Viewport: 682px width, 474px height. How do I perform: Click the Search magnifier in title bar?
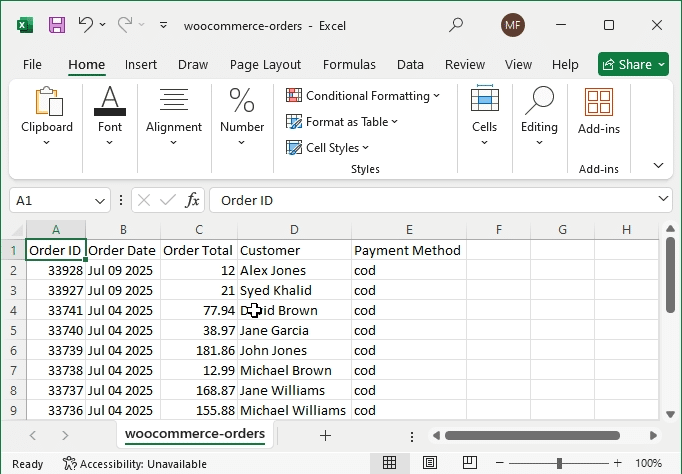tap(456, 25)
